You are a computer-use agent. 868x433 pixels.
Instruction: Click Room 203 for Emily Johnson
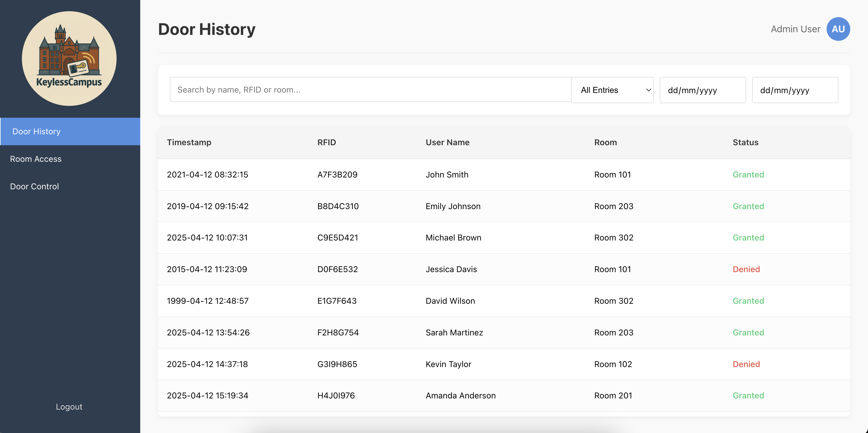click(x=614, y=206)
